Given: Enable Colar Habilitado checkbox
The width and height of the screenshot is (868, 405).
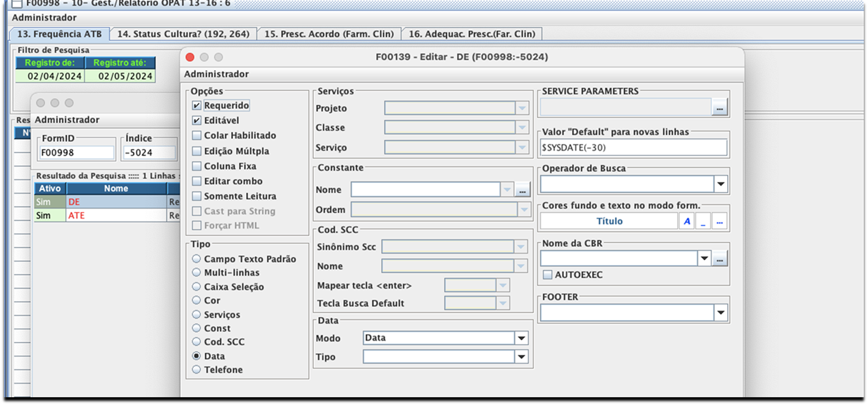Looking at the screenshot, I should [x=197, y=136].
